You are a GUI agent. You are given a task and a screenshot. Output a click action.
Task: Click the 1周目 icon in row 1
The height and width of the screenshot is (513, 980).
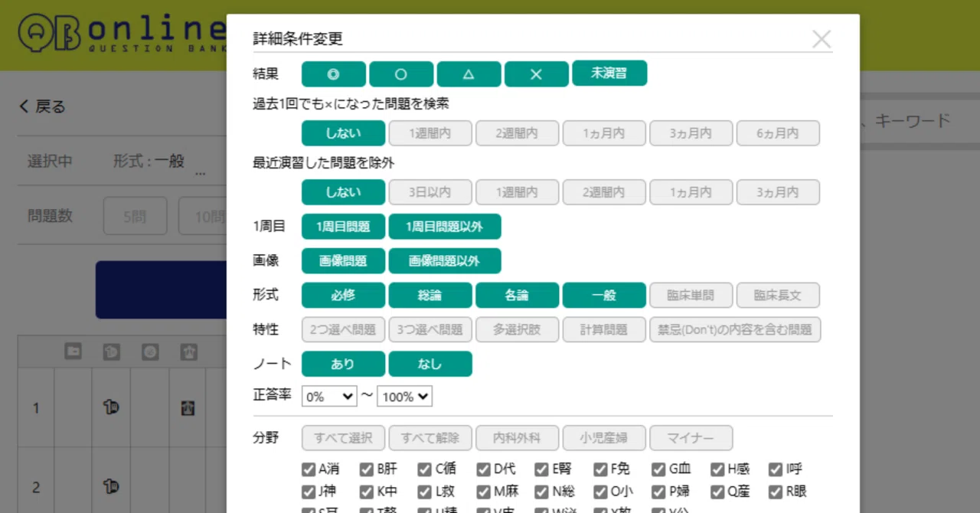[111, 407]
